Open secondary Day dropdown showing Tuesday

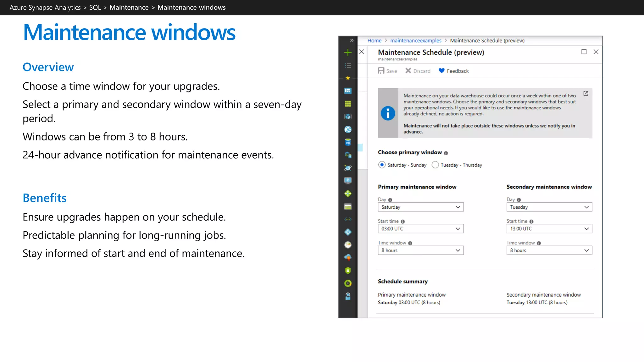point(549,207)
